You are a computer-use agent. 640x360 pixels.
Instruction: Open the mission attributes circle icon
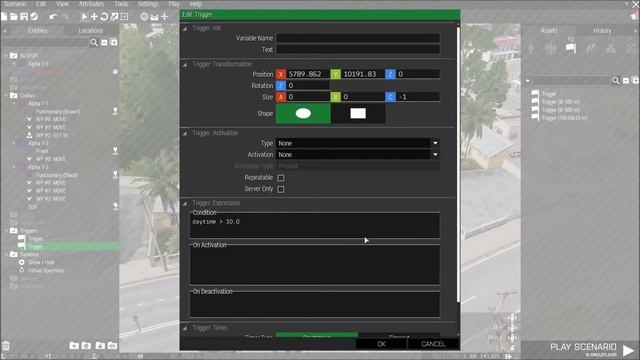[x=144, y=16]
